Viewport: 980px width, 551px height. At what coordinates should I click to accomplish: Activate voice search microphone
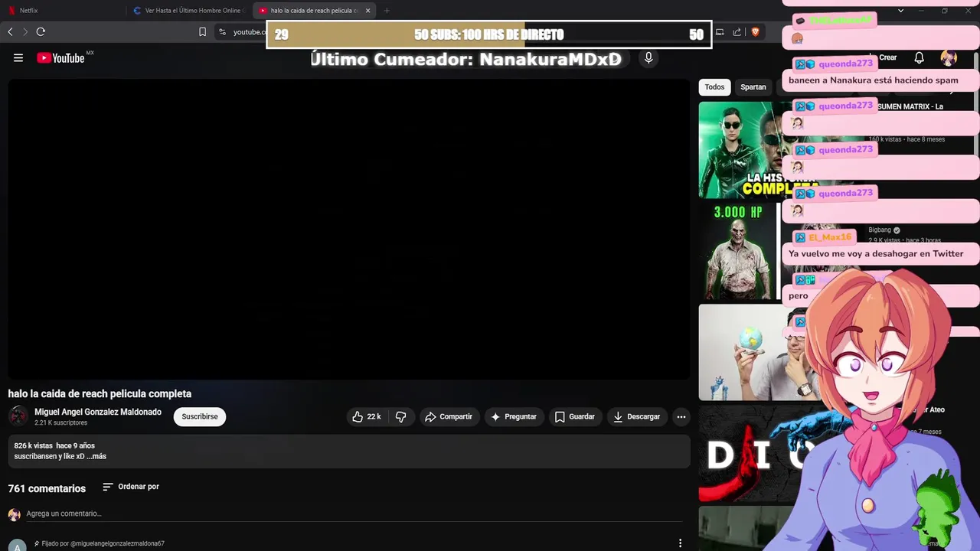(648, 58)
